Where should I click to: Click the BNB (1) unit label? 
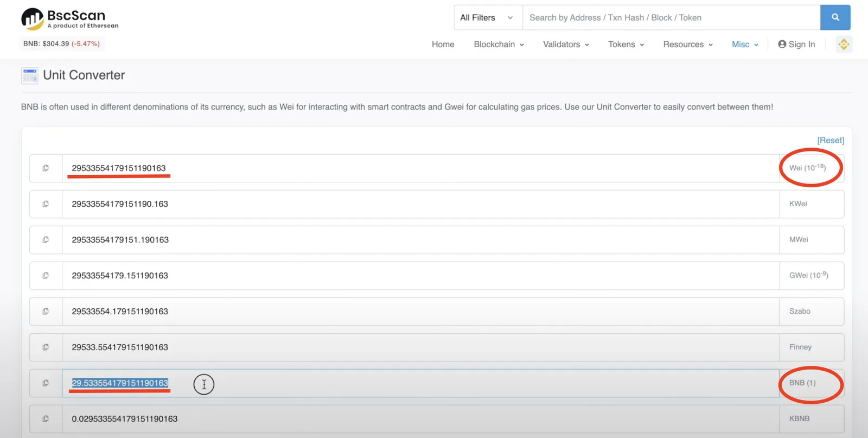tap(802, 383)
